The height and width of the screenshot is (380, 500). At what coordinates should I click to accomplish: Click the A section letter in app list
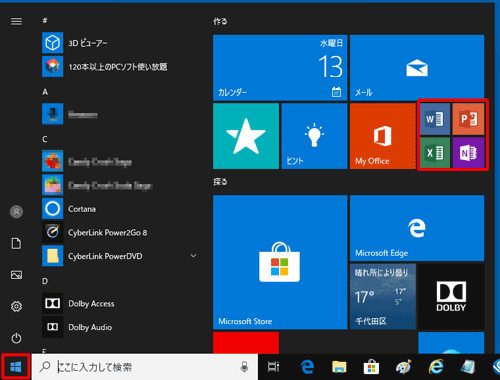45,92
